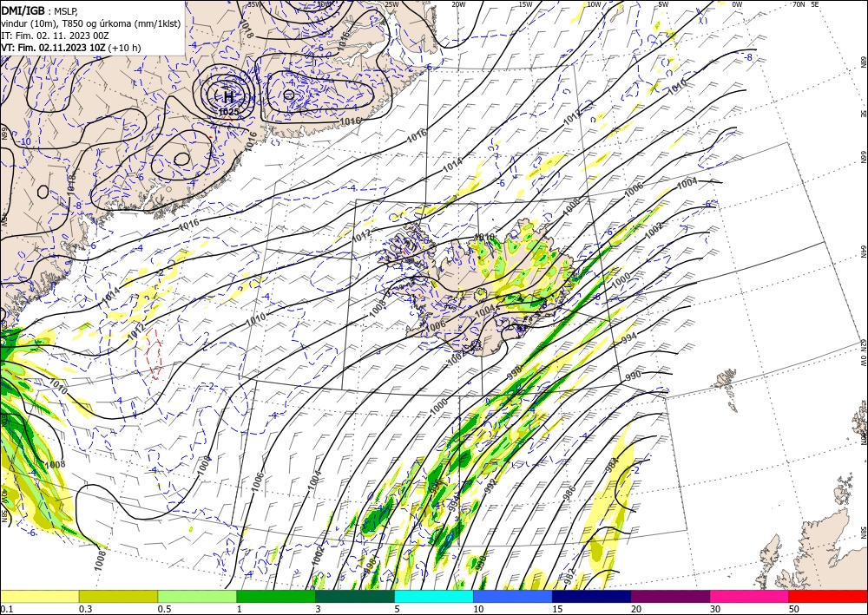Click the '0.1' legend scale value
Screen dimensions: 868x615
click(6, 609)
